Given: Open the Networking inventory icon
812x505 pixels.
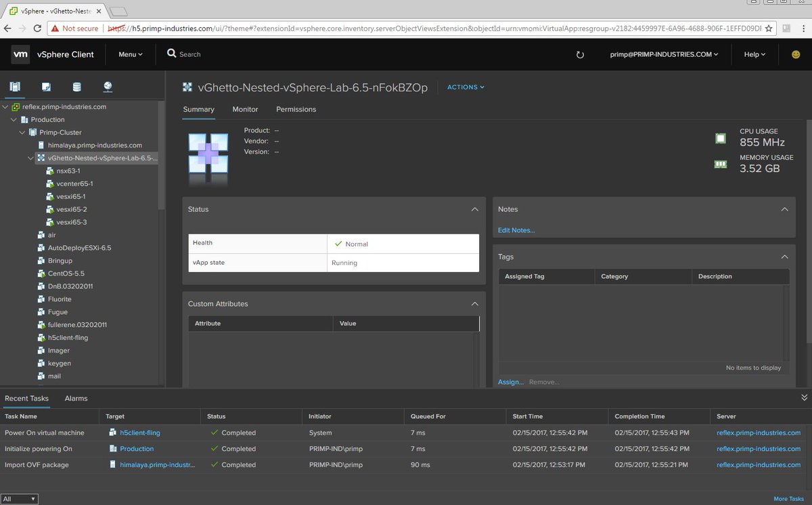Looking at the screenshot, I should (x=108, y=87).
